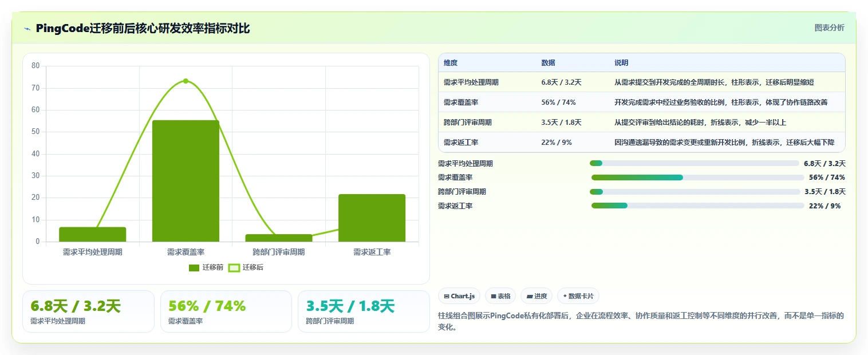Click the 进度 tag chip
Screen dimensions: 868x355
[x=536, y=296]
